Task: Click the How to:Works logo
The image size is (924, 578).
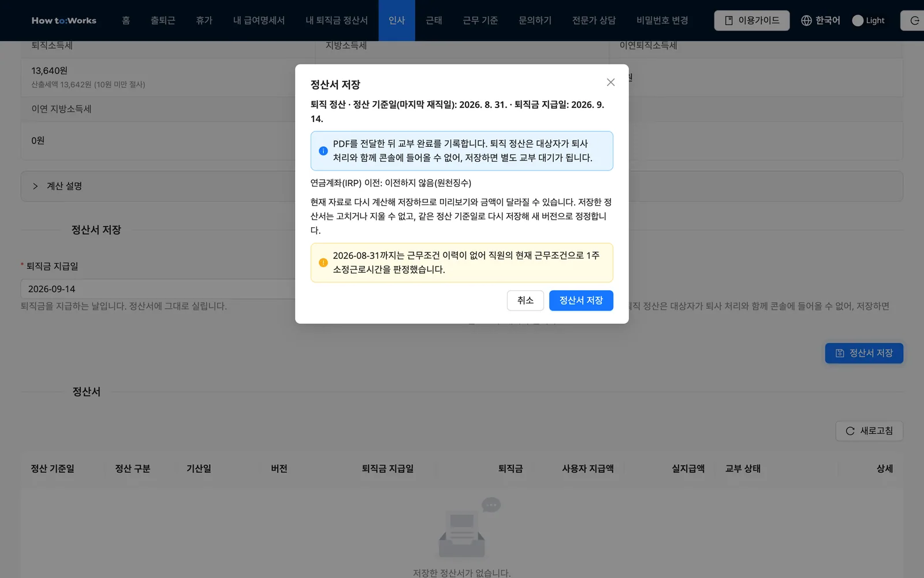Action: 64,20
